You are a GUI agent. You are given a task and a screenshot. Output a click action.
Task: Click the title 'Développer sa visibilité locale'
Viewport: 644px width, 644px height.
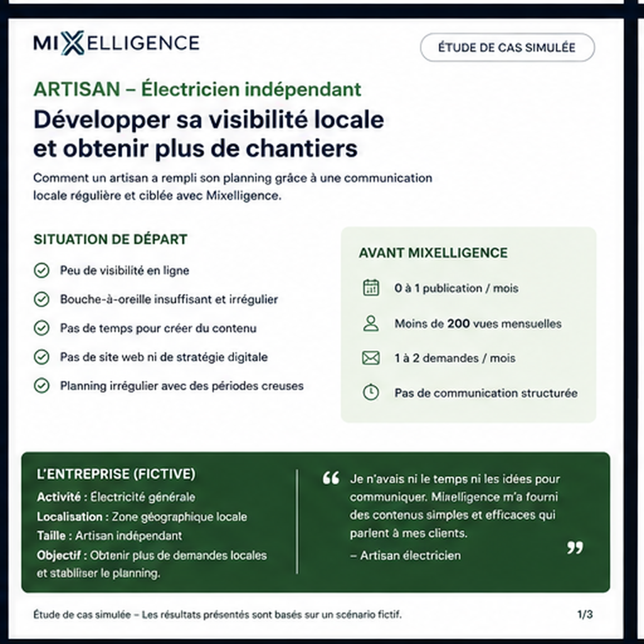(209, 120)
